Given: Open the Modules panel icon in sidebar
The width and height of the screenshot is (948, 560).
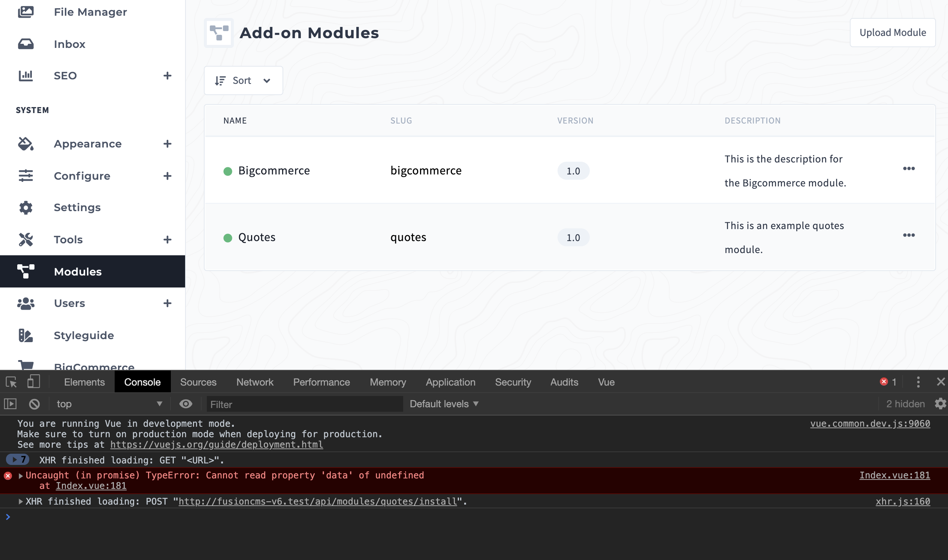Looking at the screenshot, I should click(25, 271).
